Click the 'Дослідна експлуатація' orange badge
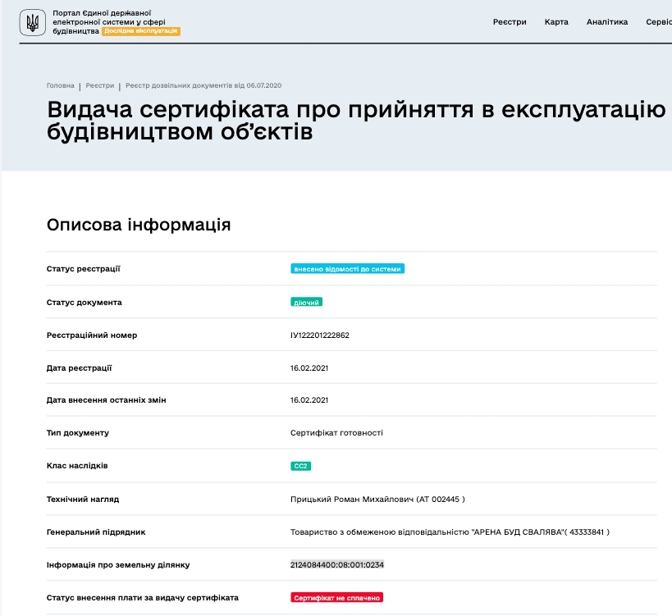Screen dimensions: 672x616 141,31
